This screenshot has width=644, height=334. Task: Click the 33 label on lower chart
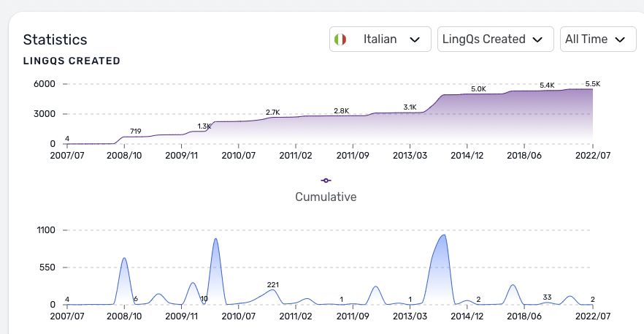pos(547,297)
